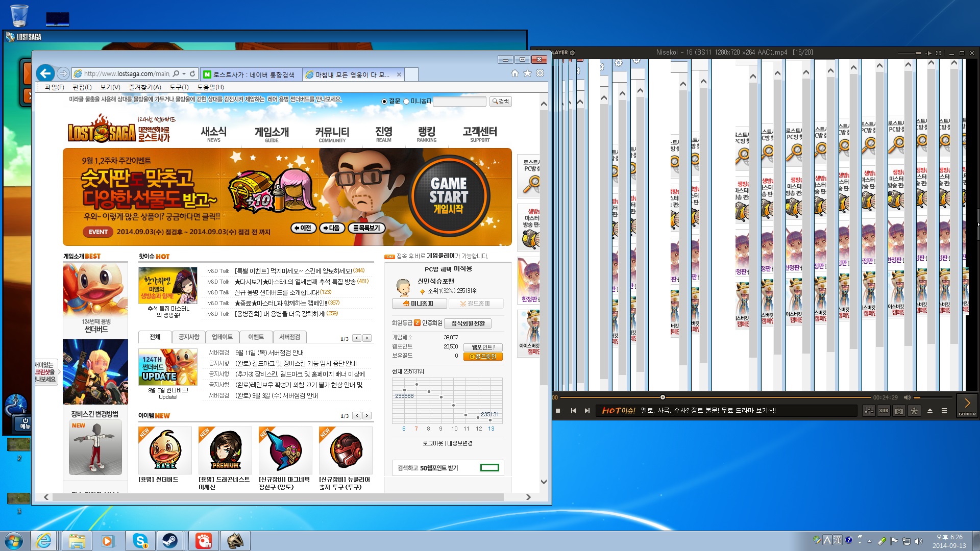Go to next page of notice list

pyautogui.click(x=367, y=338)
